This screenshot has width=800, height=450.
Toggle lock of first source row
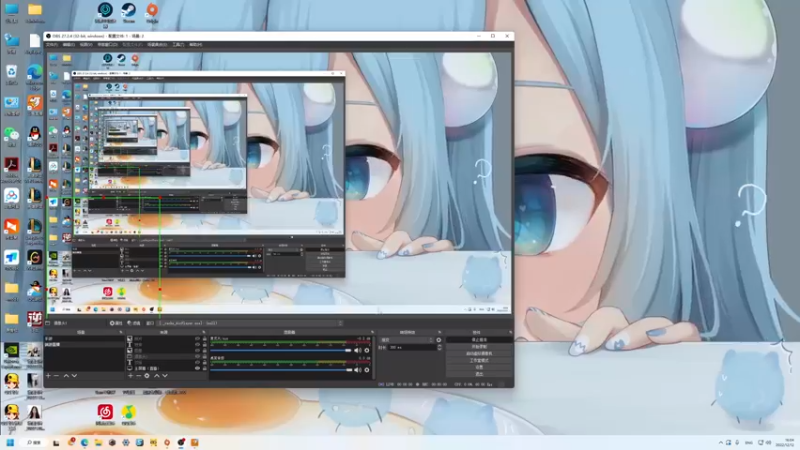[205, 338]
